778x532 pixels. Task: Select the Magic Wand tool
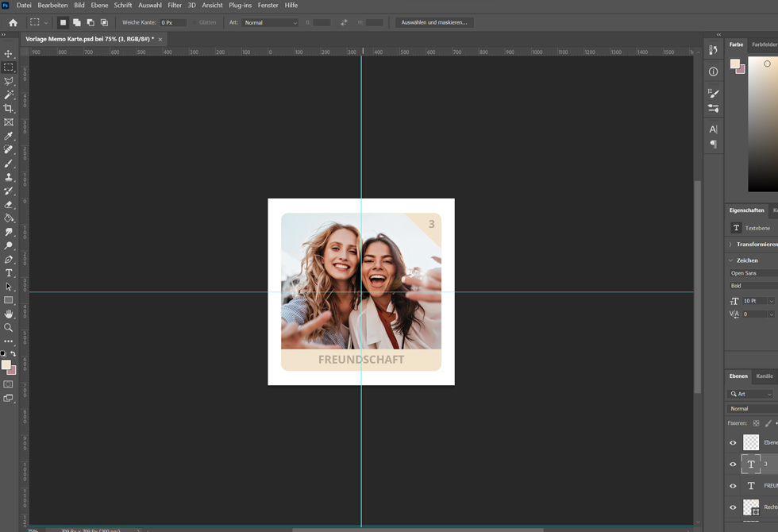(9, 94)
